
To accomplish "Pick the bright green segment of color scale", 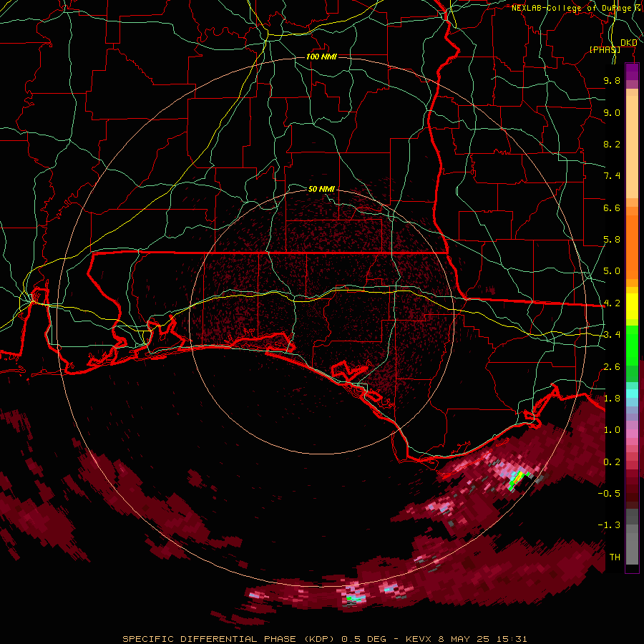I will tap(632, 346).
